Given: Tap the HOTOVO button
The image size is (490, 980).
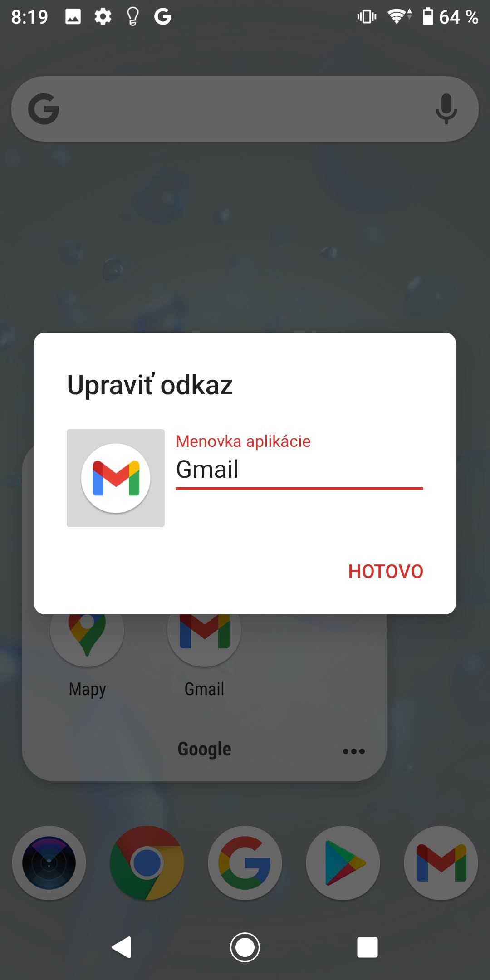Looking at the screenshot, I should point(386,571).
